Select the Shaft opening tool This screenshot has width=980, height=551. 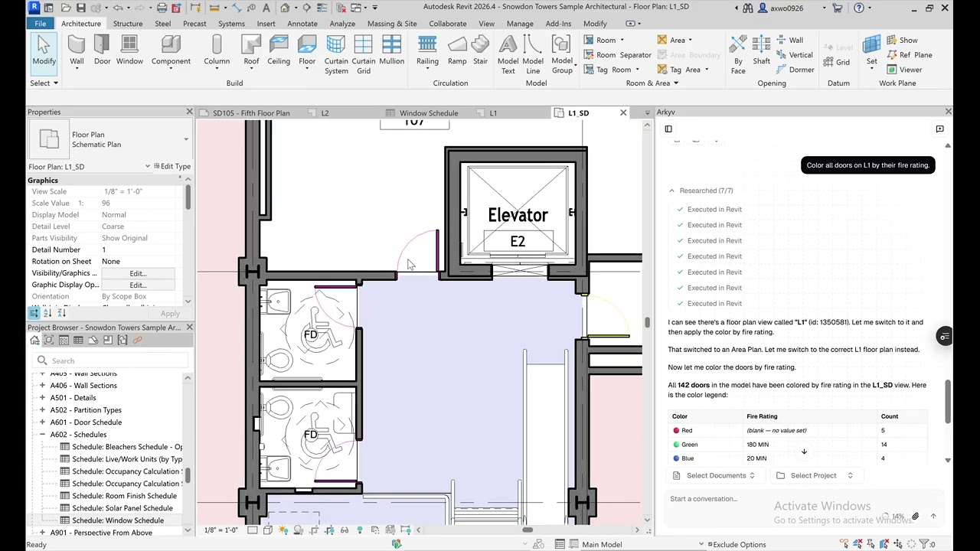click(761, 51)
